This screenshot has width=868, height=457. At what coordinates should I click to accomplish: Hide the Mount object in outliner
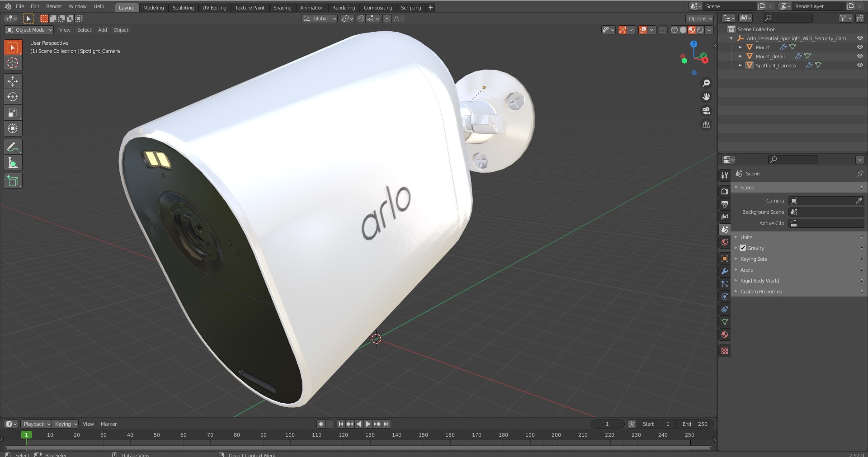point(860,47)
